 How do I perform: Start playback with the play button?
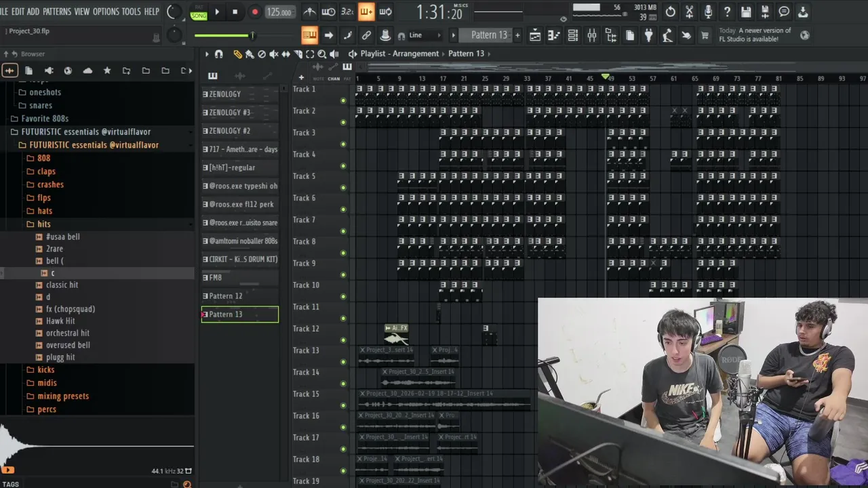[x=217, y=12]
